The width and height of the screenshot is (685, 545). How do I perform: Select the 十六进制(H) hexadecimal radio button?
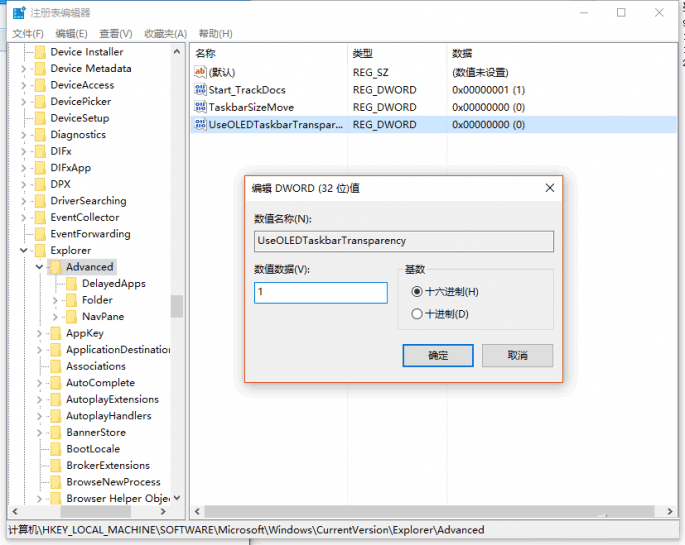(417, 292)
